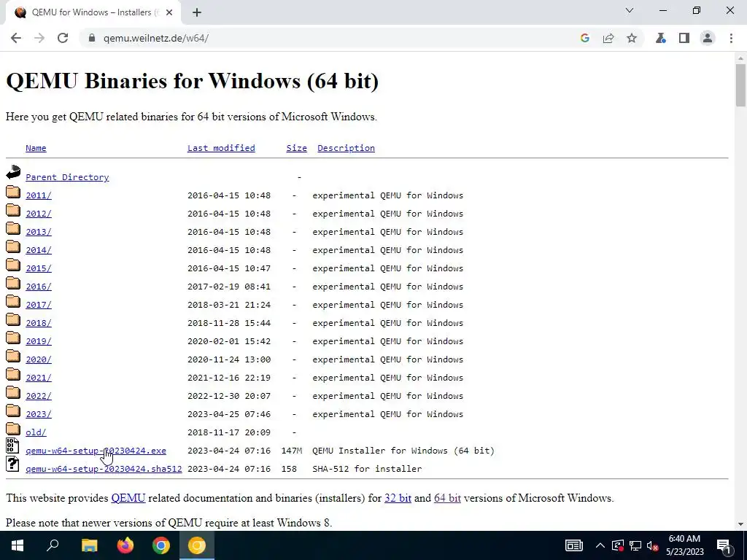View site security lock info
The width and height of the screenshot is (747, 560).
point(92,38)
